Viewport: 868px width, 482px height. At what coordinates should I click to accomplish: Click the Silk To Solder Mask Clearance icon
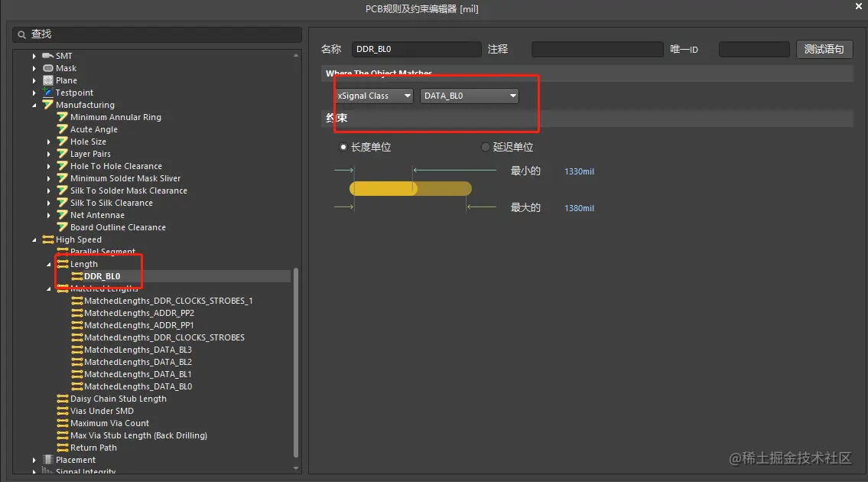pos(63,190)
